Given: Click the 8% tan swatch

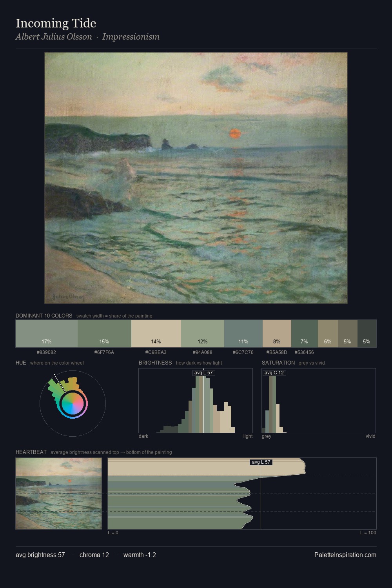Looking at the screenshot, I should pyautogui.click(x=277, y=334).
